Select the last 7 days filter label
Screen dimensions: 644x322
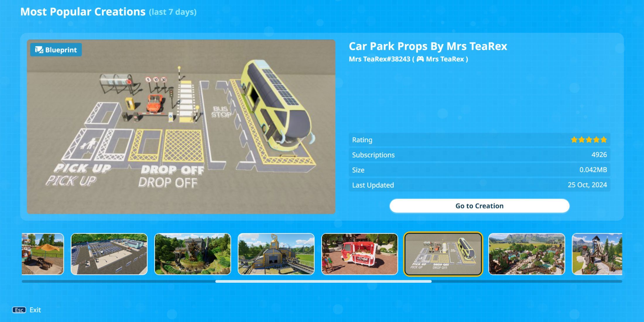point(172,11)
